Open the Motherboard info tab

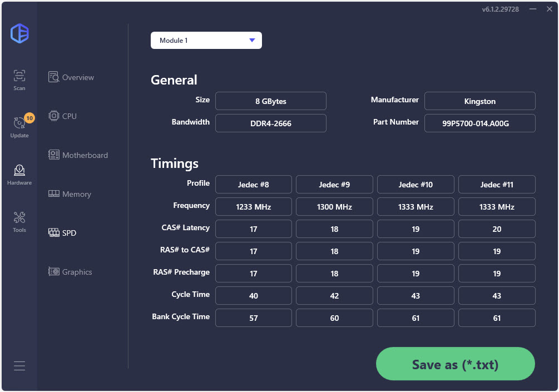(85, 155)
